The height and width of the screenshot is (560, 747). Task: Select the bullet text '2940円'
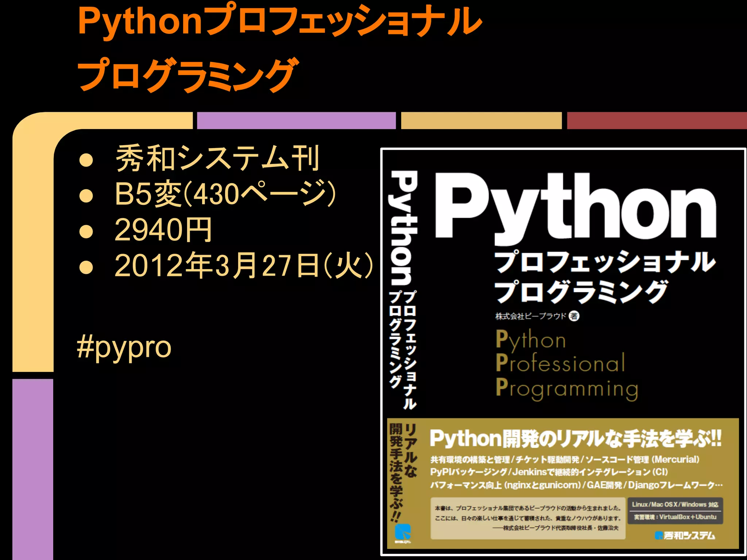163,230
